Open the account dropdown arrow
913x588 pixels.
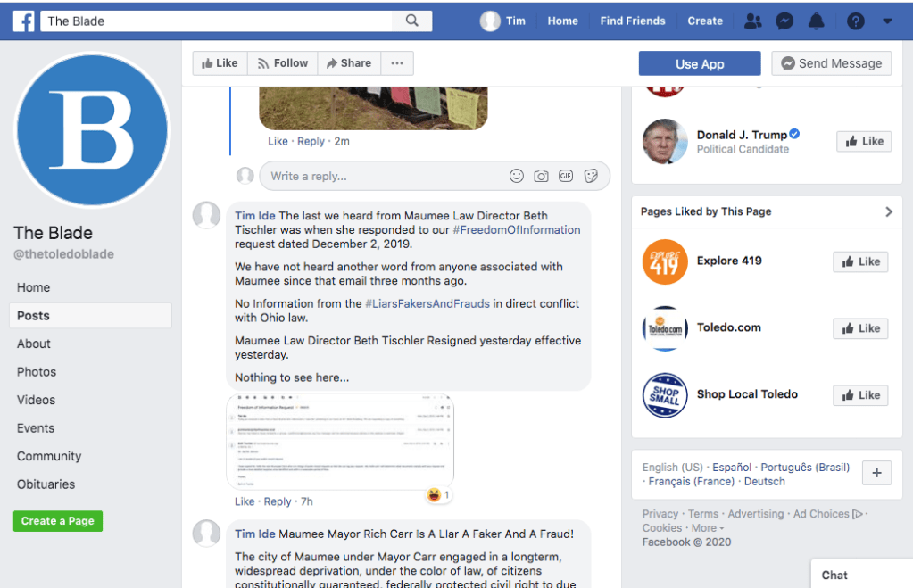[x=887, y=21]
